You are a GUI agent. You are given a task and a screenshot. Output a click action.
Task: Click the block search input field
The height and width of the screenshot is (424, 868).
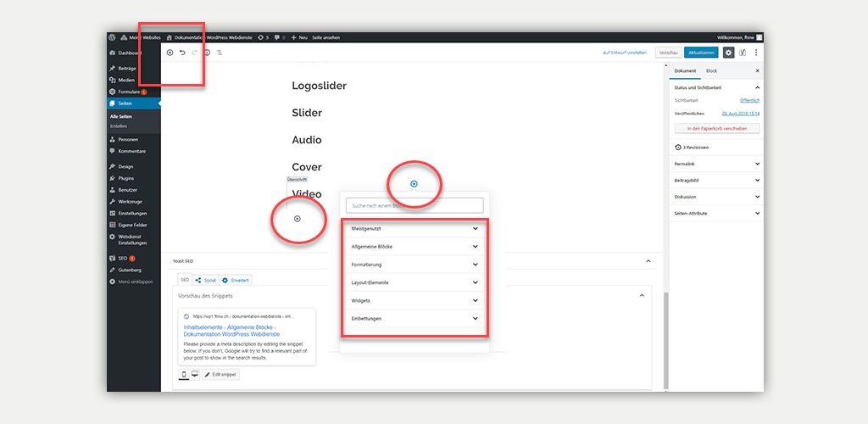[x=415, y=205]
